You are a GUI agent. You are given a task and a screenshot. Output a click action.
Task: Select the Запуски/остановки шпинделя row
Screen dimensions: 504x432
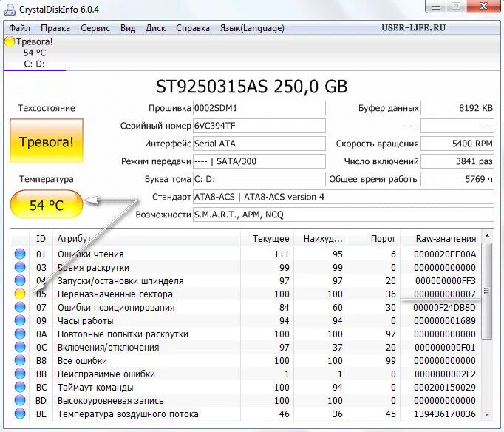[246, 280]
